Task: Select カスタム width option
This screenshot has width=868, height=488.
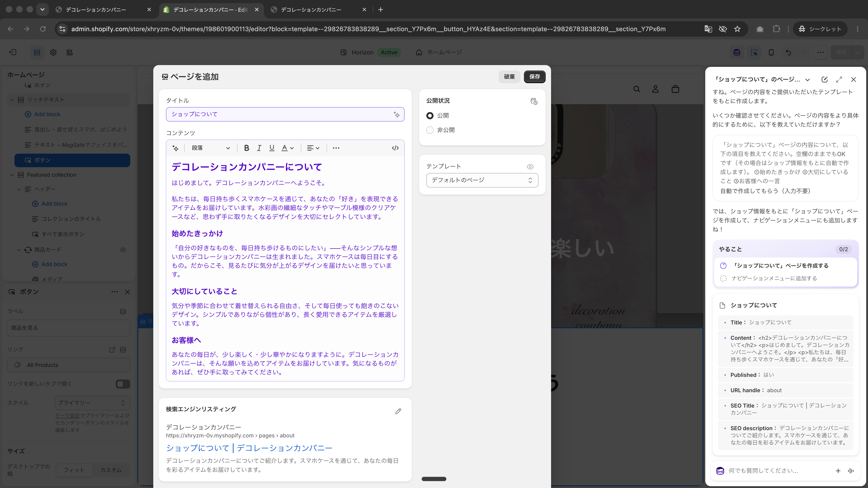Action: click(111, 470)
